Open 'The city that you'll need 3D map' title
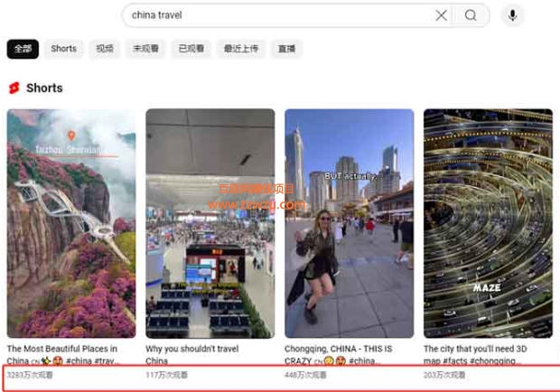The width and height of the screenshot is (560, 392). coord(475,354)
